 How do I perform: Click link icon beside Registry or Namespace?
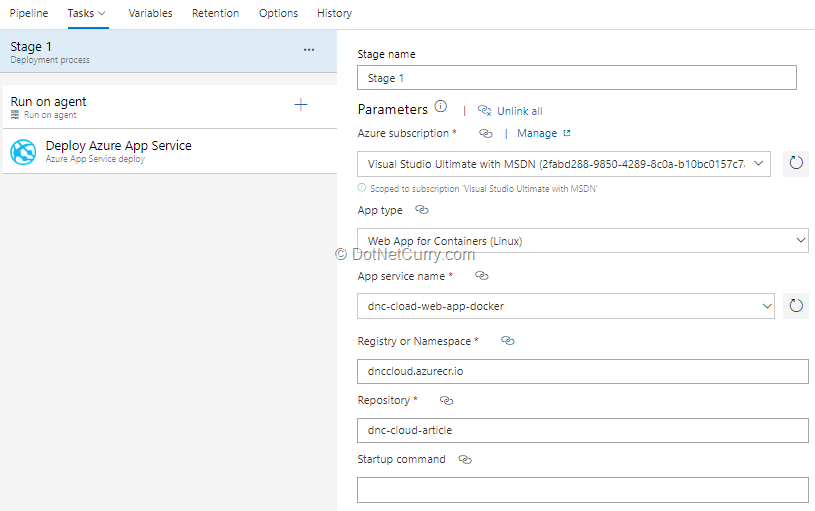(508, 341)
